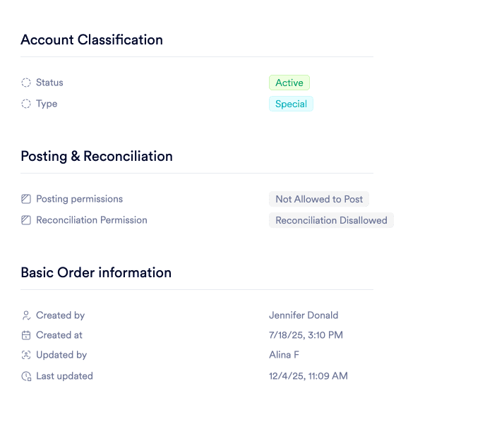504x436 pixels.
Task: Click the Created by person icon
Action: [x=26, y=315]
